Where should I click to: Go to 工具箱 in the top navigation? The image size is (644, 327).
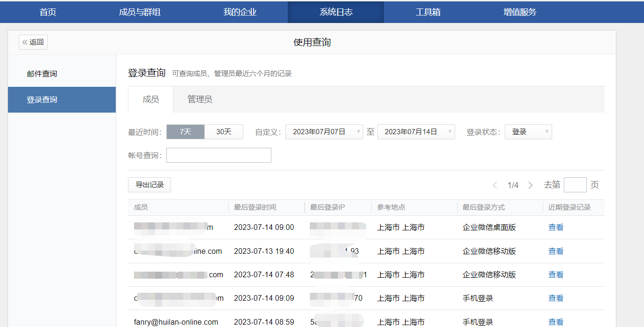428,12
